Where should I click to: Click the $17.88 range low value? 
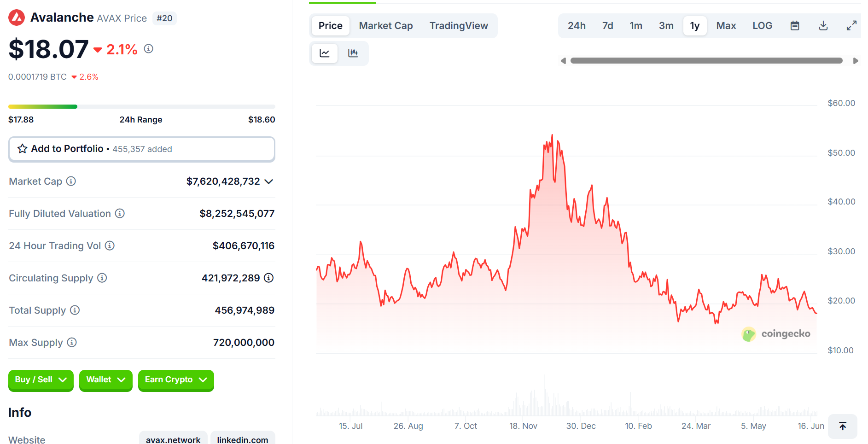click(x=21, y=120)
